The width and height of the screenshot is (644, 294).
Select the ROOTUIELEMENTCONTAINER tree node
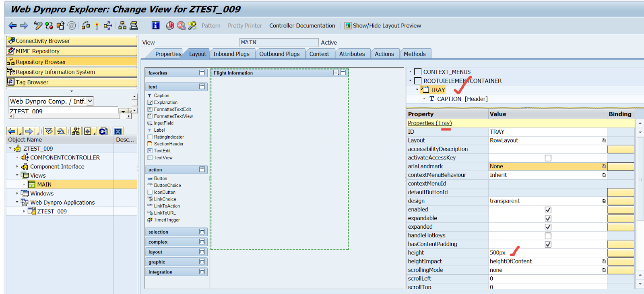tap(462, 81)
